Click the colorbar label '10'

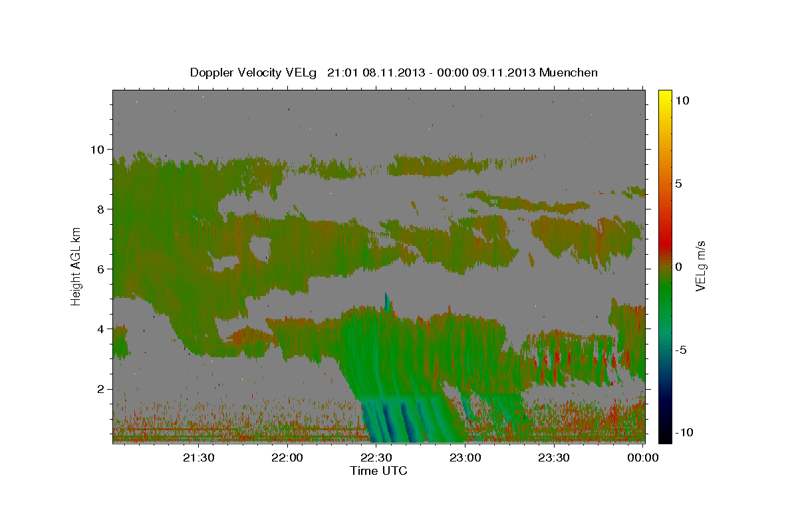tap(682, 100)
